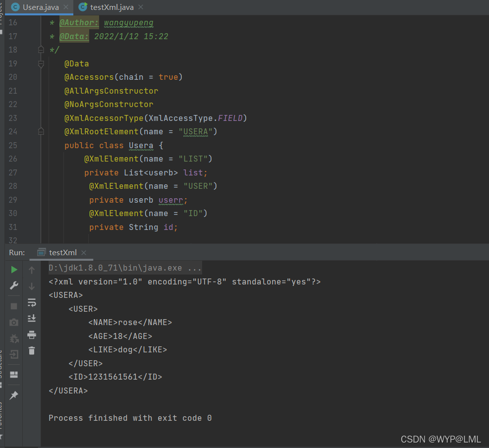Clear console with trash can icon
Image resolution: width=489 pixels, height=448 pixels.
tap(32, 351)
